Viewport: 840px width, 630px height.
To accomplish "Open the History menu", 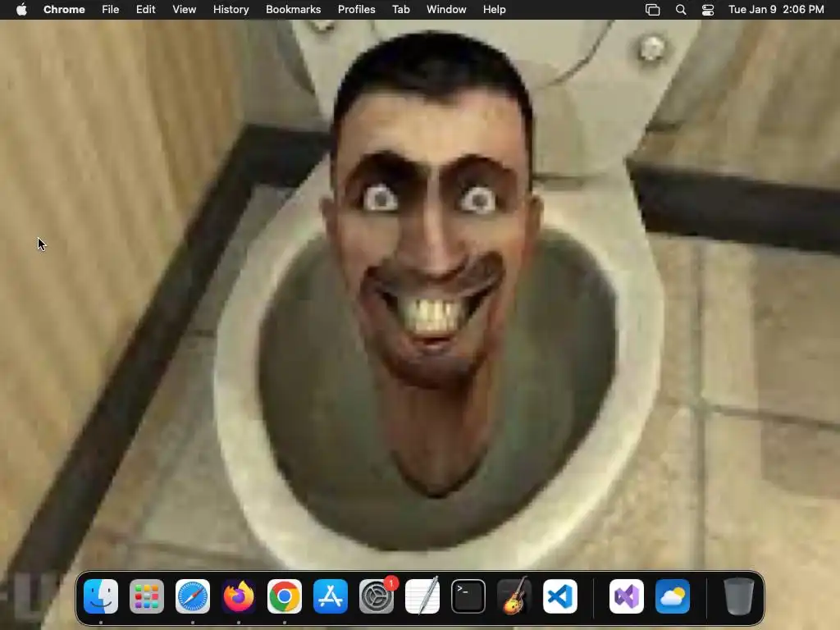I will pos(231,10).
